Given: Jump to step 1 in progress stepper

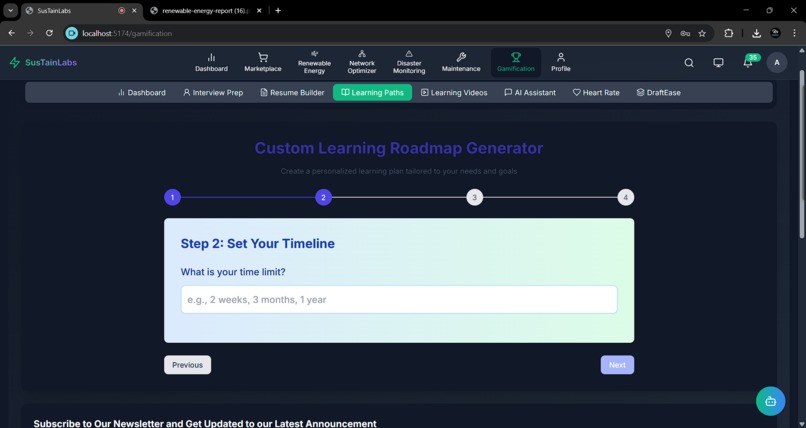Looking at the screenshot, I should point(172,197).
